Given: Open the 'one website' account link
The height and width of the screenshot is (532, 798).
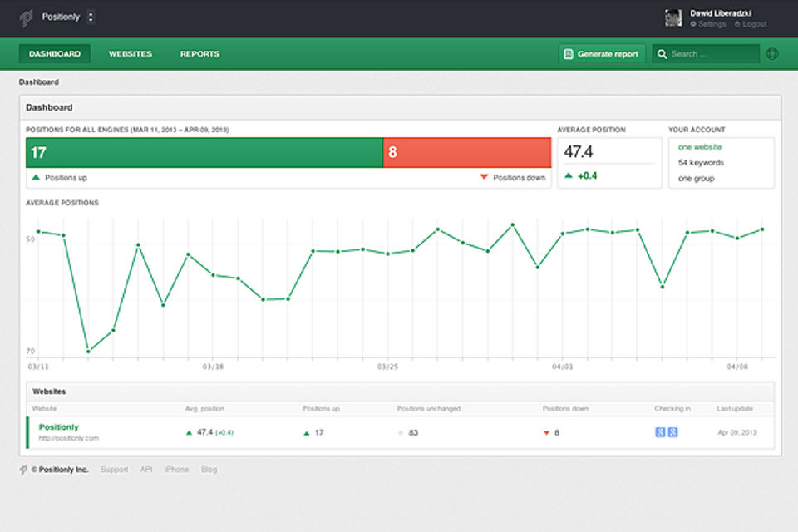Looking at the screenshot, I should (x=700, y=147).
